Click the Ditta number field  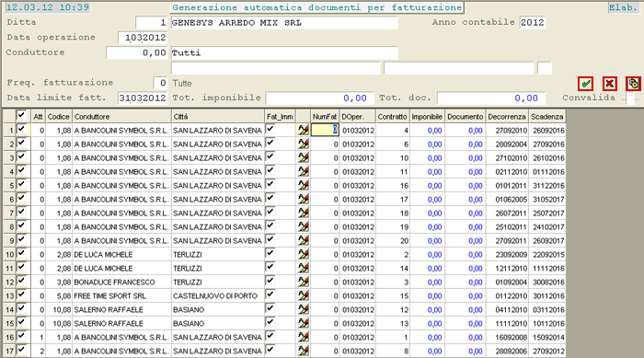(152, 23)
